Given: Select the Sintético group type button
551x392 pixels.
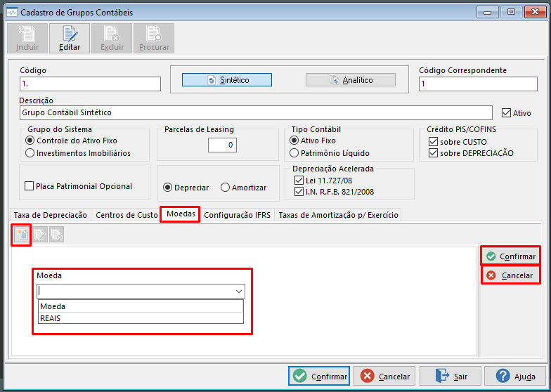Looking at the screenshot, I should point(226,80).
